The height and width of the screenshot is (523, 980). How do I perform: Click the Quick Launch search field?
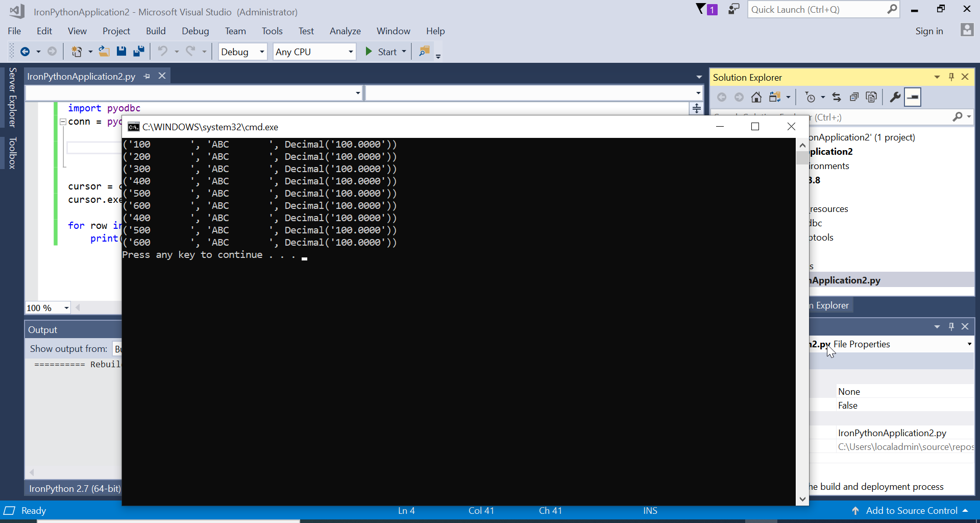[x=817, y=9]
